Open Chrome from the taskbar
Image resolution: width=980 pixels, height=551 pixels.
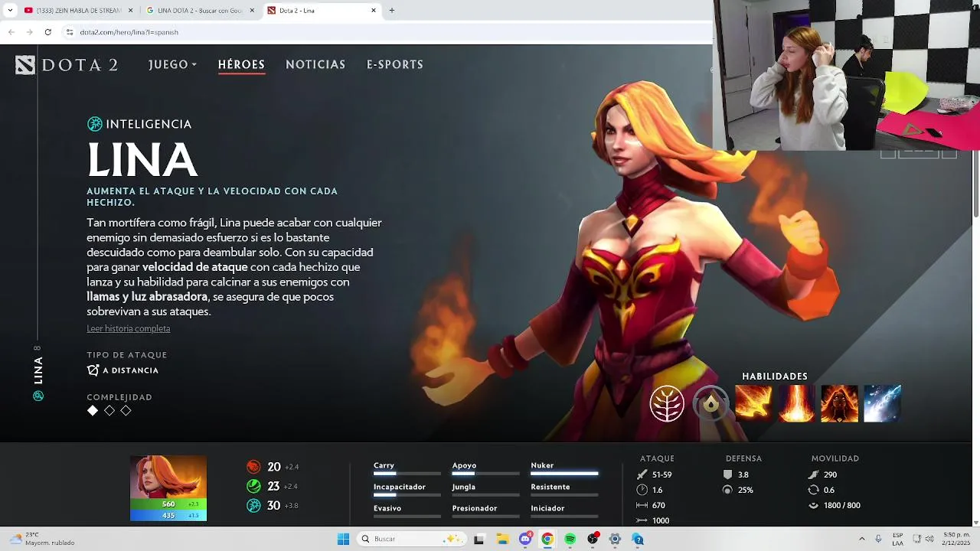click(x=547, y=539)
